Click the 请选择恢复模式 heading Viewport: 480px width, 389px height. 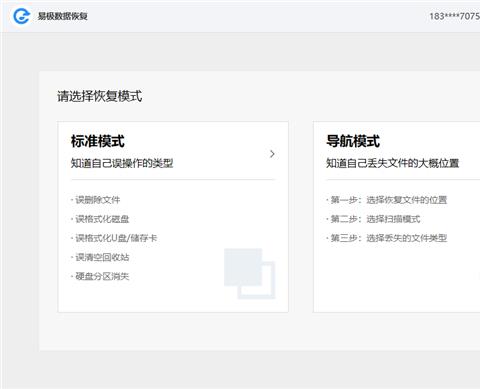tap(100, 96)
